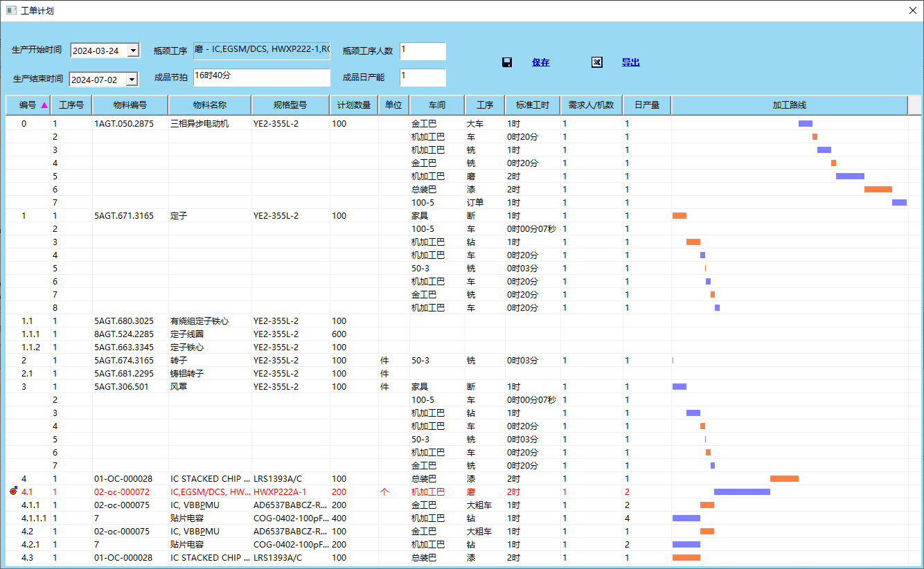Select the 铸铝转子 cell

pyautogui.click(x=210, y=374)
